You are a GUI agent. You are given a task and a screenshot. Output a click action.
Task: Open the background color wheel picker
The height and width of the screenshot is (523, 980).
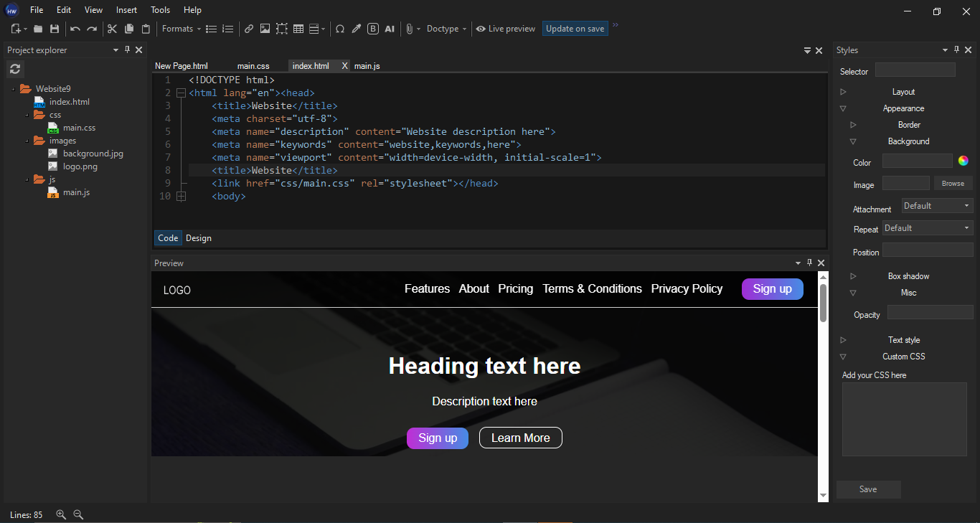coord(963,161)
